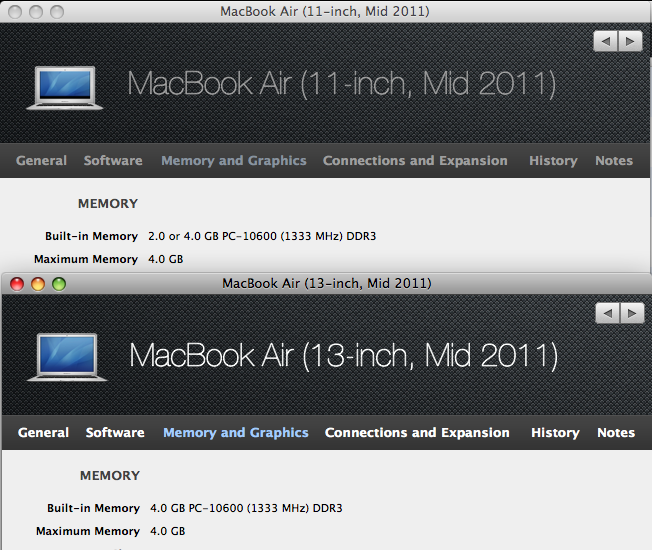Image resolution: width=652 pixels, height=550 pixels.
Task: Open the Notes tab in the 13-inch window
Action: [x=616, y=432]
